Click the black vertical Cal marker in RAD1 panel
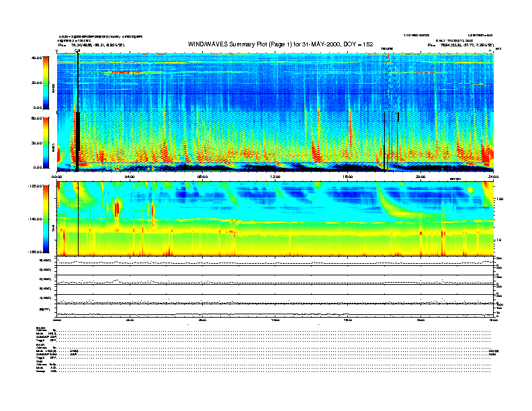This screenshot has width=532, height=411. tap(77, 142)
